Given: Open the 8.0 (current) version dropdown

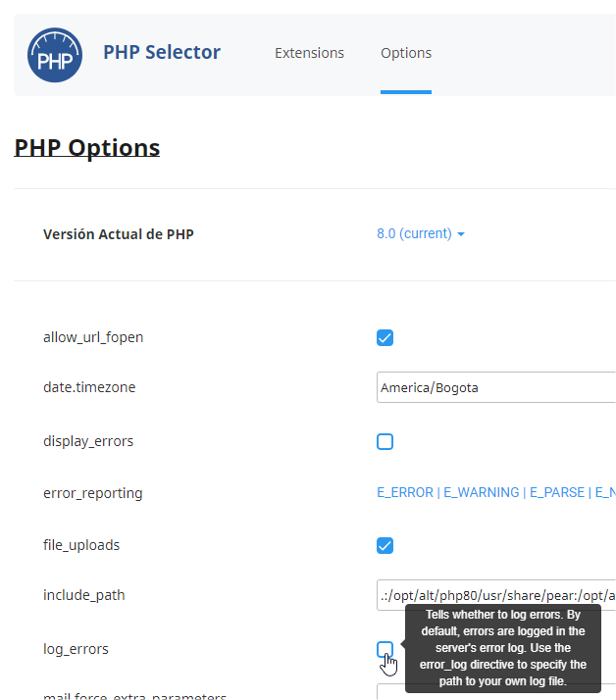Looking at the screenshot, I should click(421, 233).
